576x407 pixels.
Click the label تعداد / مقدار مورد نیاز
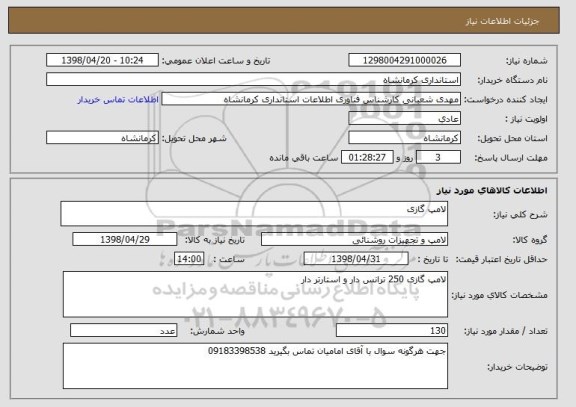click(506, 331)
